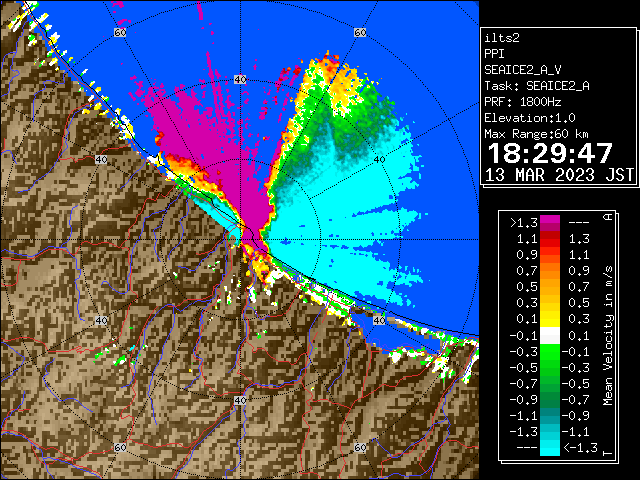
Task: Click the '60' range label at upper right
Action: pos(360,32)
